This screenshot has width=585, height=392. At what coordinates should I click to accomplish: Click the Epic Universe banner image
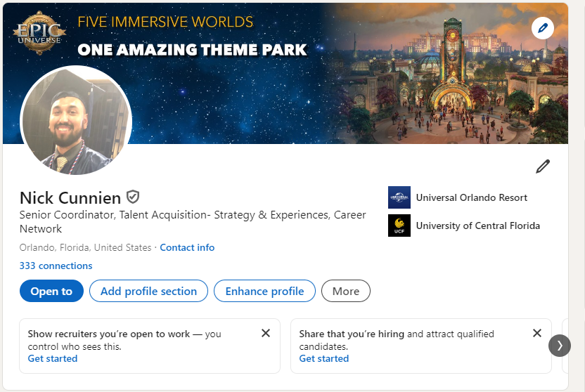click(285, 73)
